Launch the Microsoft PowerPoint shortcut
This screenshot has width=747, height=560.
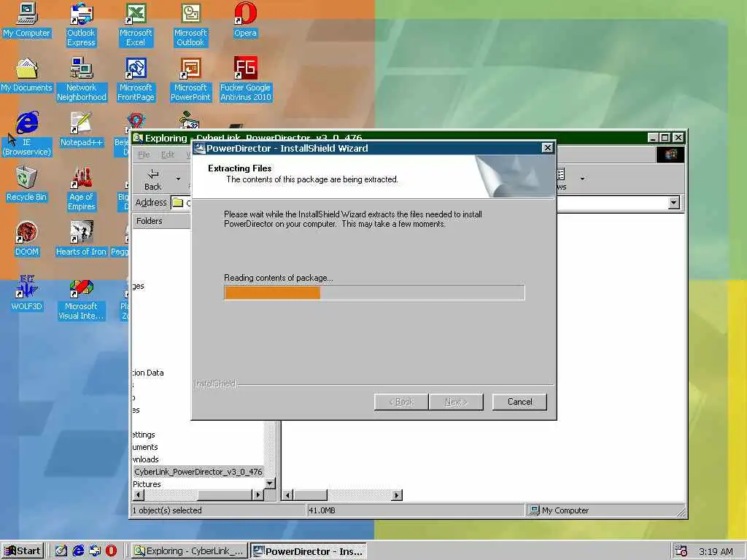coord(190,79)
